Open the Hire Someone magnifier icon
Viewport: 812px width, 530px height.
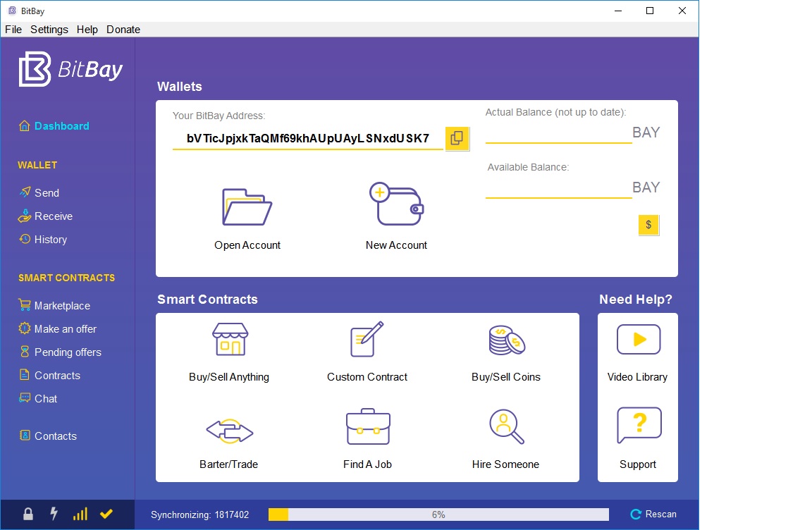507,426
